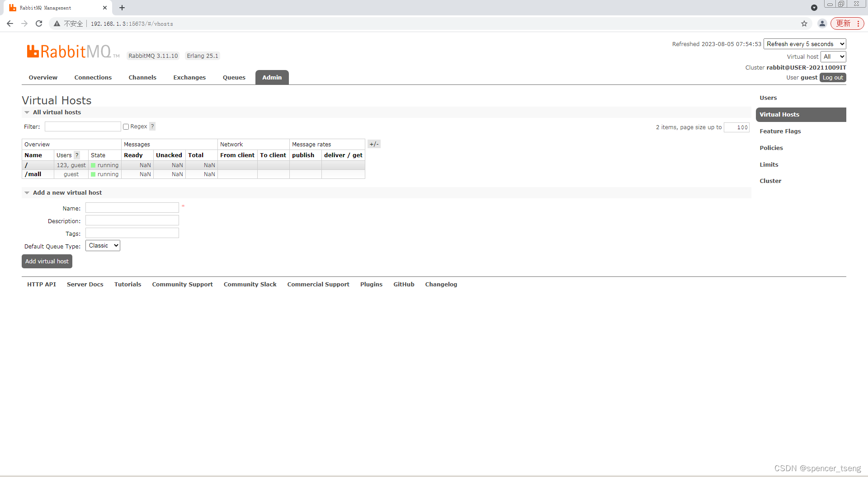This screenshot has width=868, height=477.
Task: Enable the Regex filter checkbox
Action: (126, 126)
